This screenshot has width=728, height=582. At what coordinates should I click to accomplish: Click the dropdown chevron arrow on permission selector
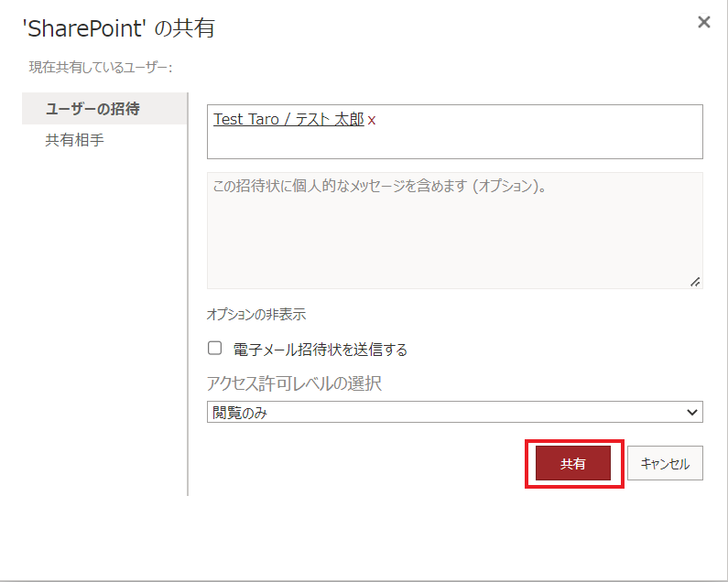(691, 412)
